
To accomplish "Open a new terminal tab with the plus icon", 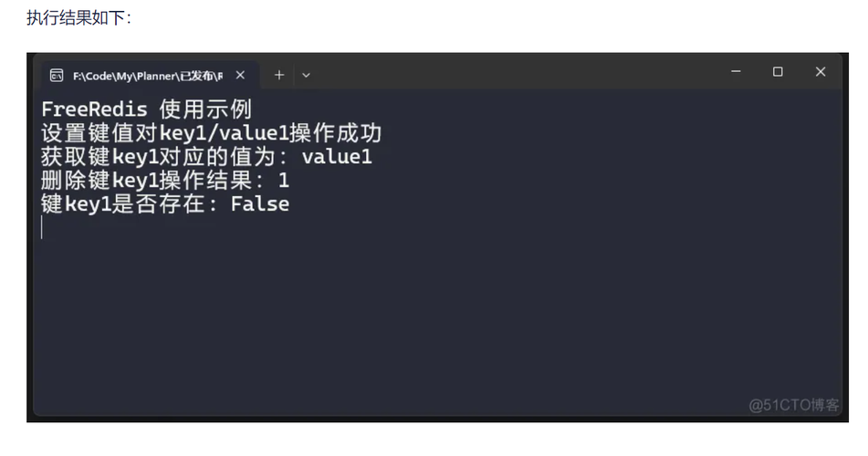I will pos(279,75).
